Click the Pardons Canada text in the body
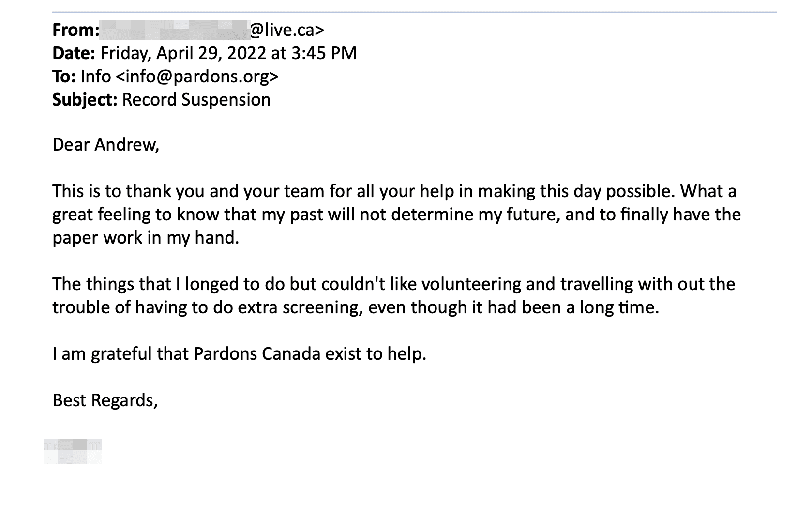Screen dimensions: 812x521 (257, 354)
